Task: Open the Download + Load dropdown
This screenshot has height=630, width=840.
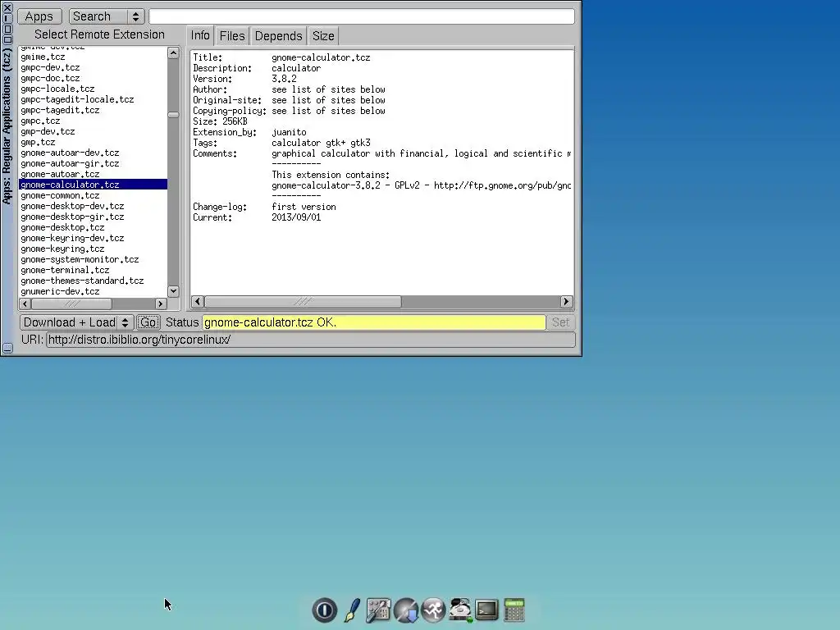Action: [x=76, y=322]
